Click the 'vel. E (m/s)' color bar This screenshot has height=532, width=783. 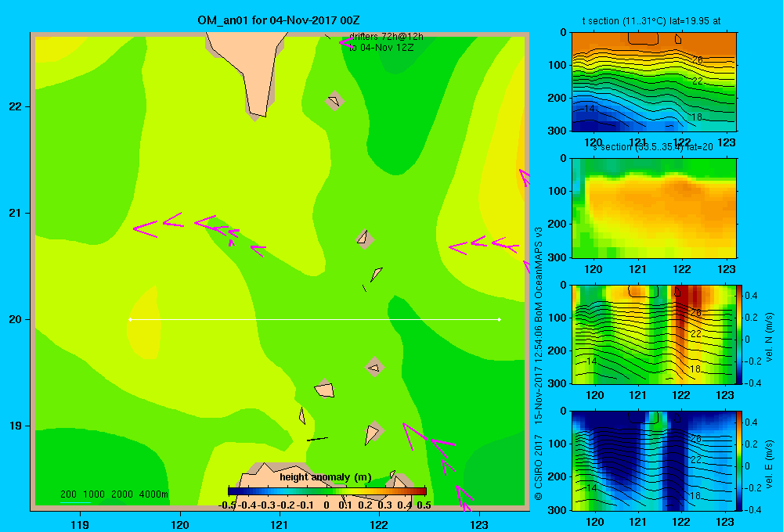[x=740, y=461]
